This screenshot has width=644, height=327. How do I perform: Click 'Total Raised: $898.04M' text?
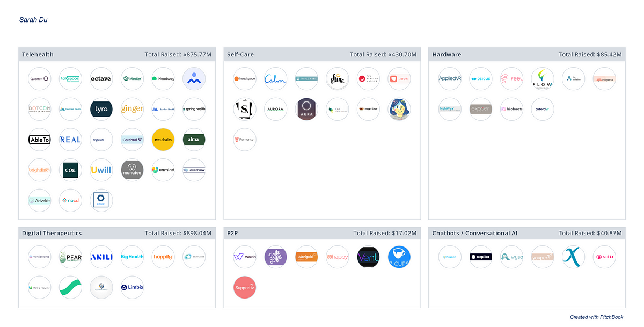point(178,233)
